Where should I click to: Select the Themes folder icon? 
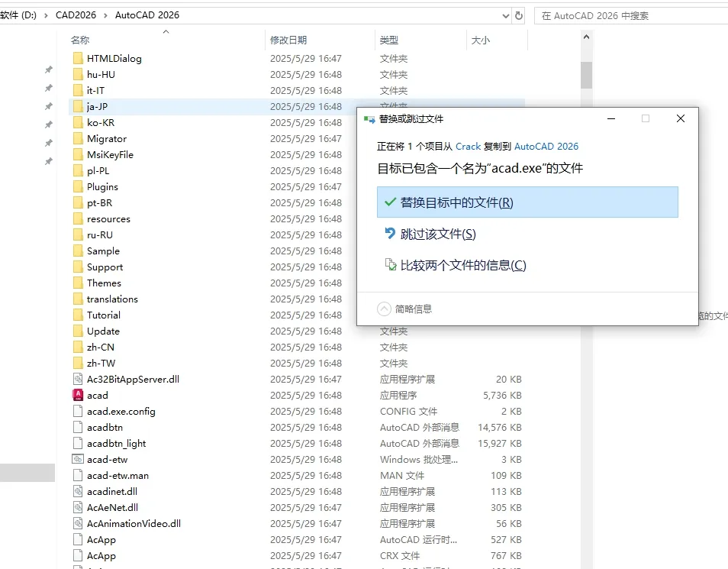coord(78,283)
